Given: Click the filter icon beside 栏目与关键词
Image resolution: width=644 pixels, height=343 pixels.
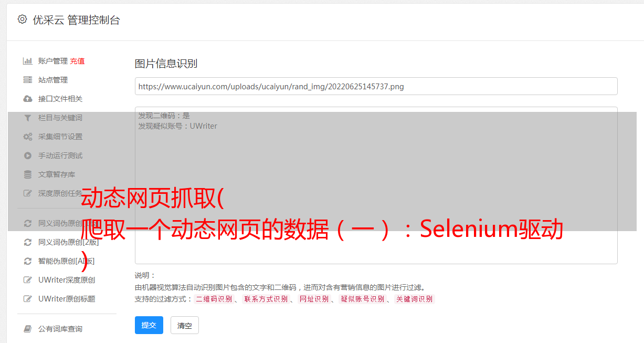Looking at the screenshot, I should tap(28, 118).
